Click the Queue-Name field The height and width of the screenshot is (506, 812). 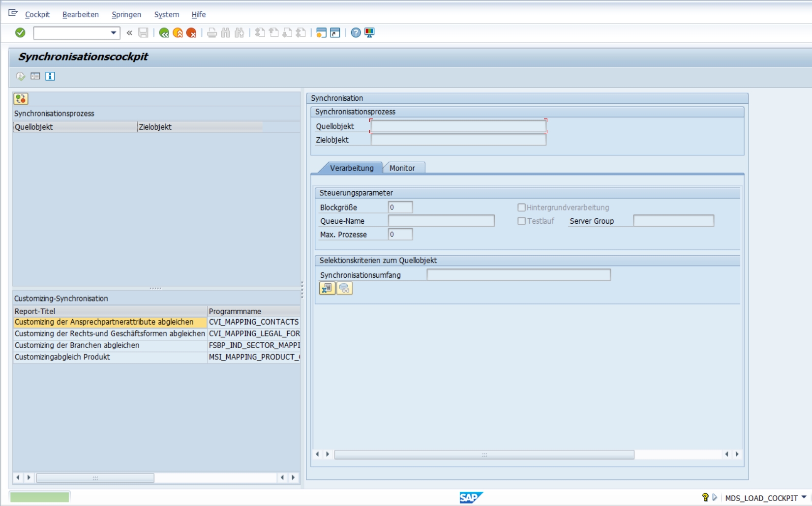point(441,221)
